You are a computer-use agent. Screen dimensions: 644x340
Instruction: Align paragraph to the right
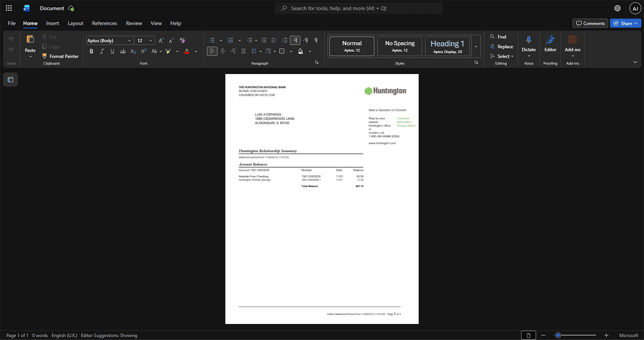(233, 51)
